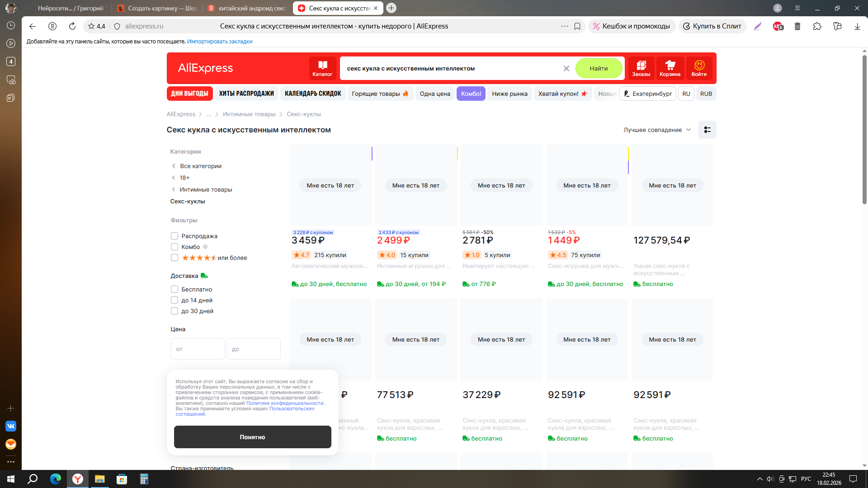Bookmark this page in address bar
The width and height of the screenshot is (868, 488).
coord(577,26)
